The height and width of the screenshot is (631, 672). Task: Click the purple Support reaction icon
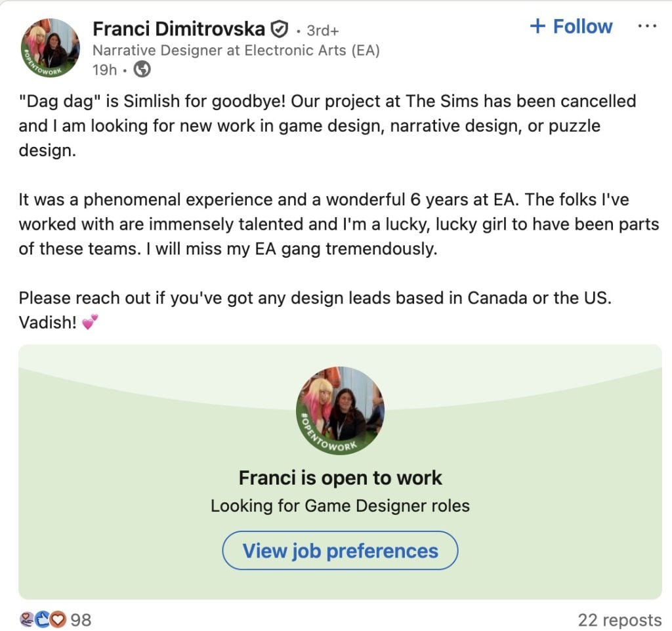coord(27,619)
